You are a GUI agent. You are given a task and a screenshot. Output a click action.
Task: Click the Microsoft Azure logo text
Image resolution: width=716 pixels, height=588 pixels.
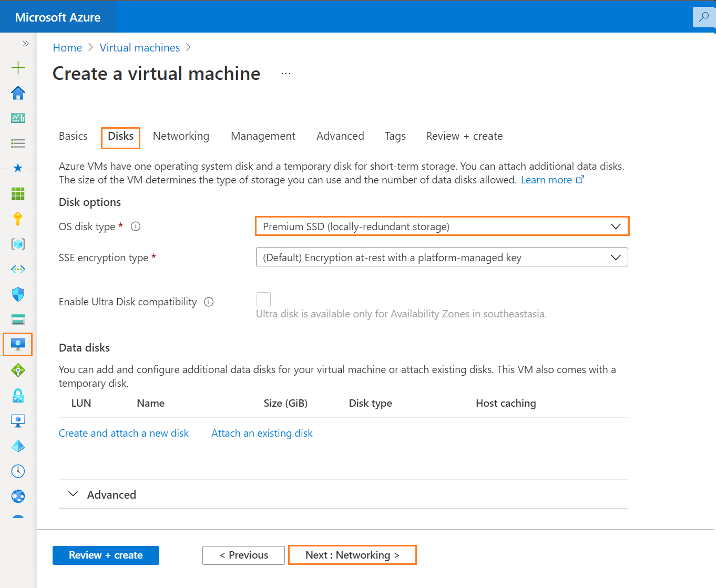click(58, 17)
